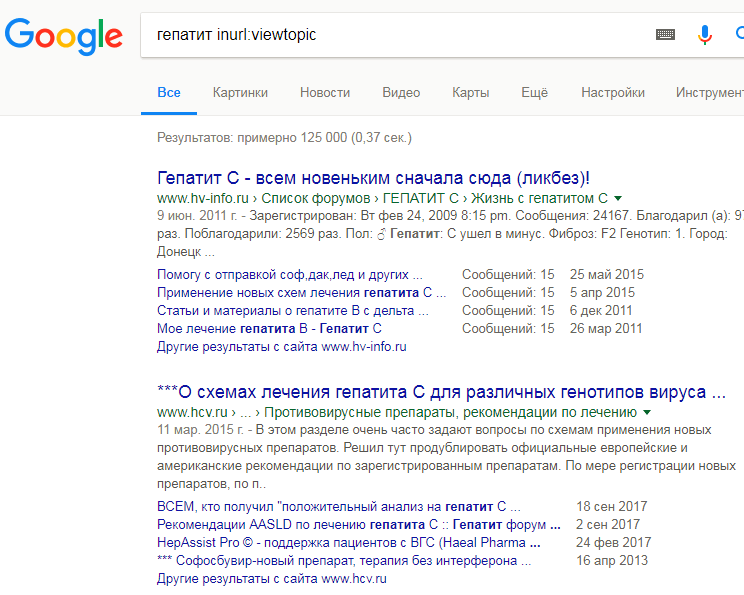
Task: Expand the Ещё menu
Action: [534, 93]
